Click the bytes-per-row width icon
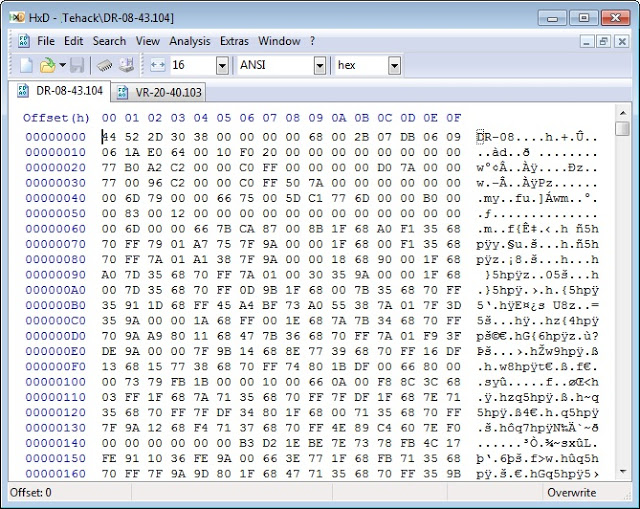Viewport: 640px width, 509px height. pyautogui.click(x=157, y=65)
